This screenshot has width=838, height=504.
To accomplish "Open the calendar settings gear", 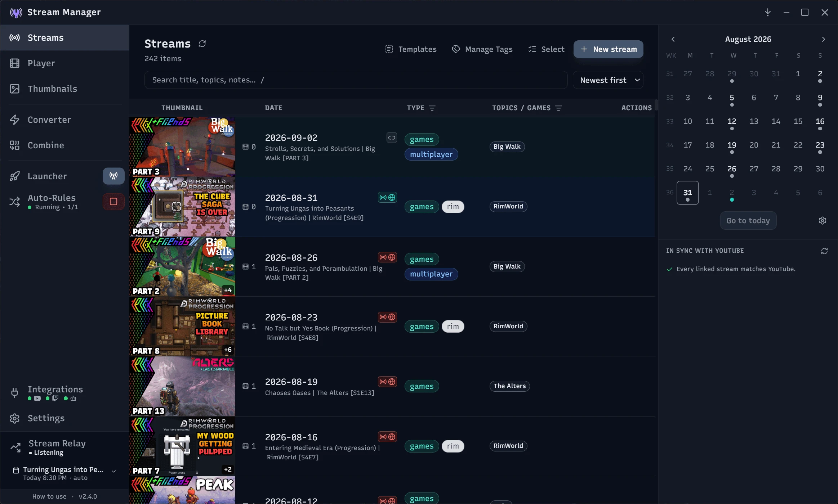I will click(823, 221).
